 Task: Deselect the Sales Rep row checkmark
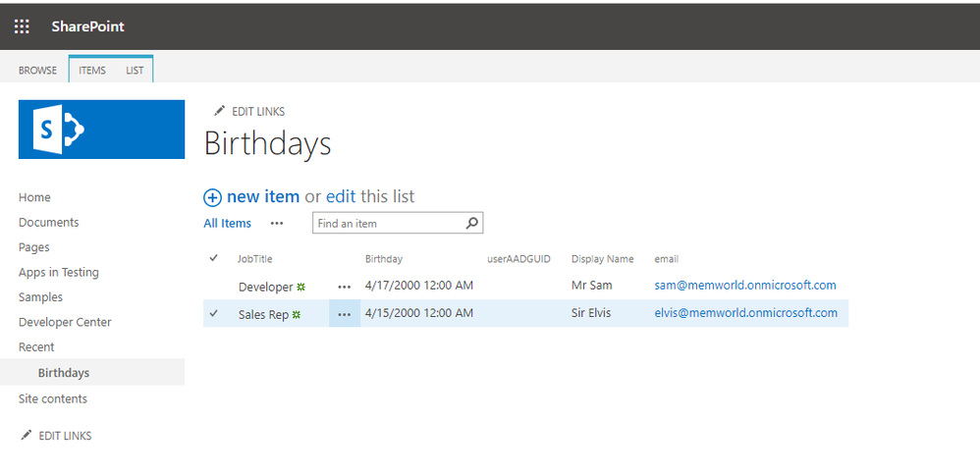(x=214, y=313)
